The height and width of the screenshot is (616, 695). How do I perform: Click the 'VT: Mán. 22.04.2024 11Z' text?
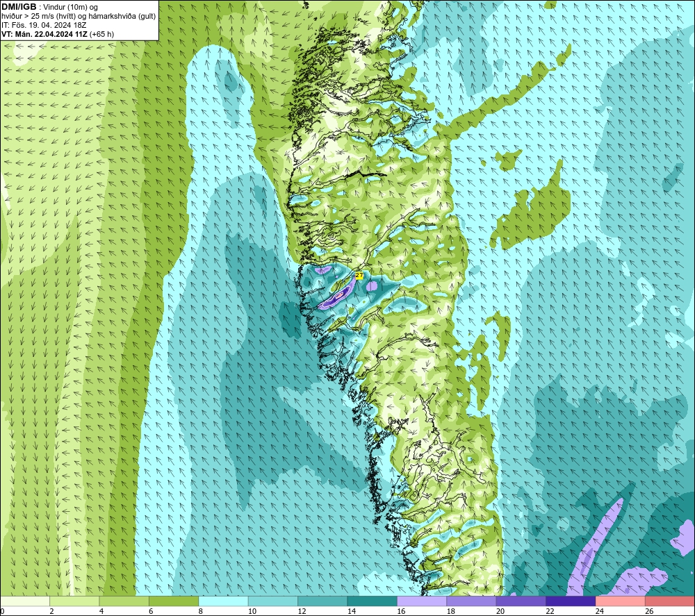(x=44, y=34)
